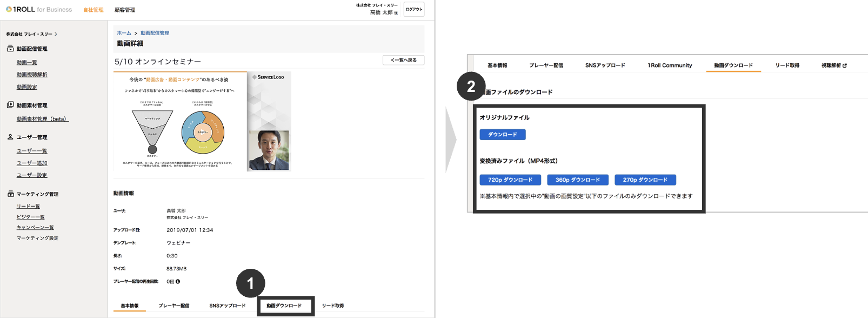Select the 1Roll Community tab
Viewport: 868px width, 318px height.
(x=670, y=65)
